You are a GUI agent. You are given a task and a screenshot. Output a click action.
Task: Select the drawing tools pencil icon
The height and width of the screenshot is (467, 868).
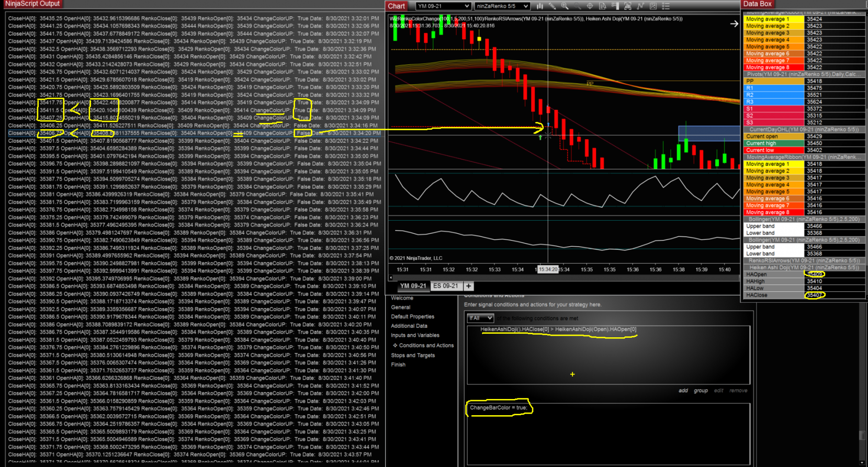pyautogui.click(x=552, y=6)
